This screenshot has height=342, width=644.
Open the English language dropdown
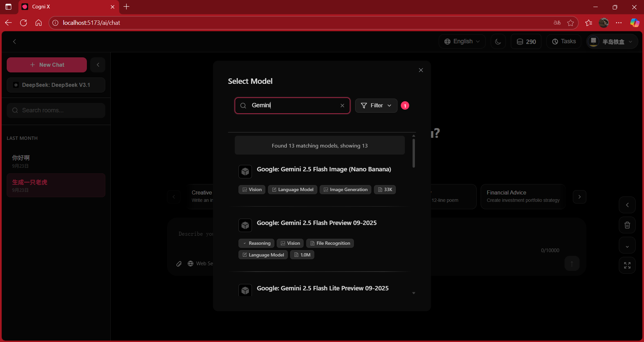pyautogui.click(x=462, y=42)
